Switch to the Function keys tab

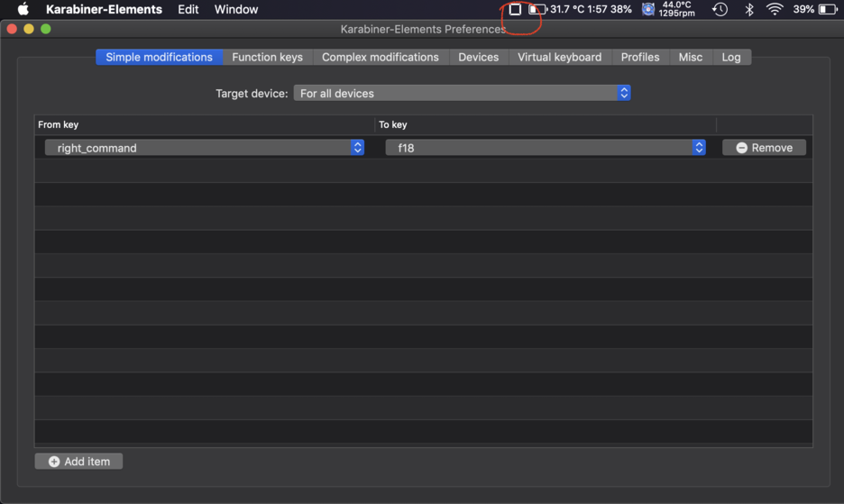pyautogui.click(x=268, y=57)
